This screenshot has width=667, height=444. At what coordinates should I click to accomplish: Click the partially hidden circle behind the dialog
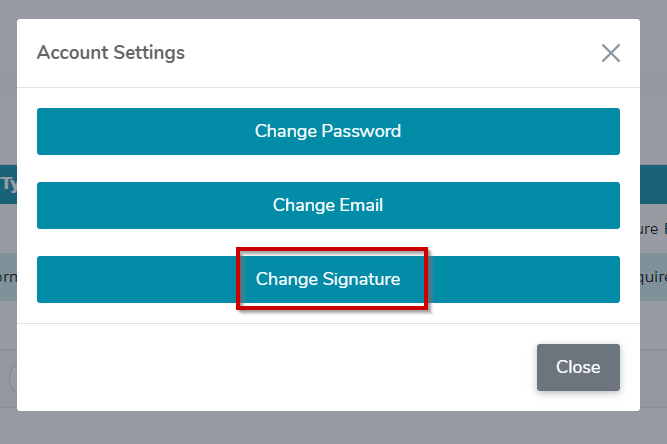pos(11,379)
